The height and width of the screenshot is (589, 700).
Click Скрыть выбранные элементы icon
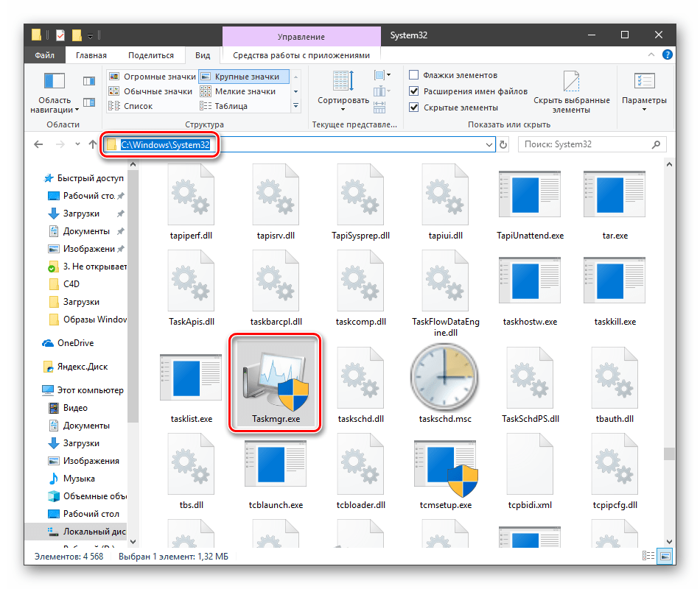572,82
